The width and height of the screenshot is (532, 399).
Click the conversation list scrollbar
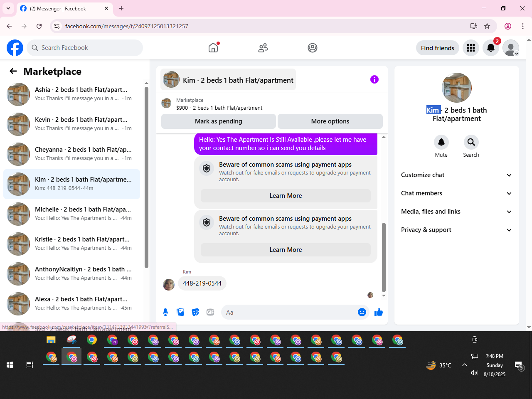(146, 178)
